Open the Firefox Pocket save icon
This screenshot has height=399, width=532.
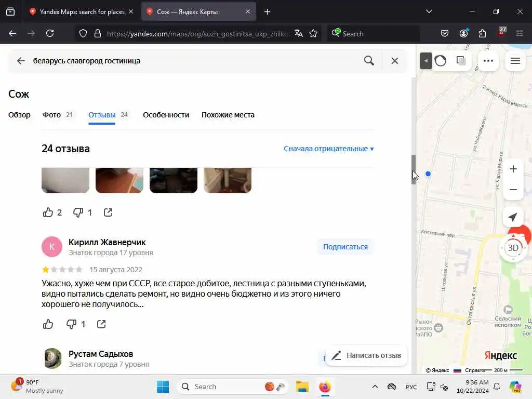[445, 33]
